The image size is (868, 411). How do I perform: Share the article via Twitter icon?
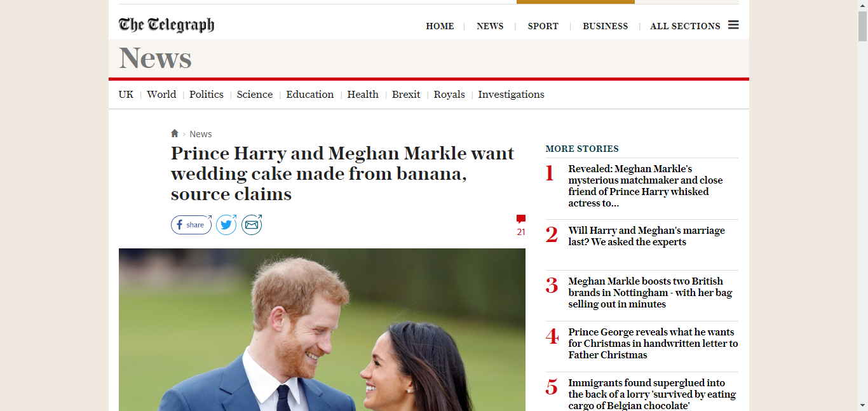[226, 225]
